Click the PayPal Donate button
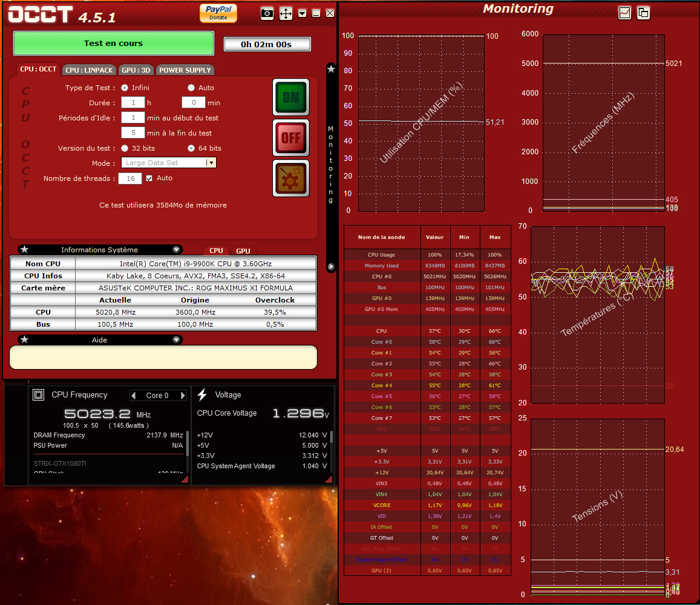 [x=218, y=13]
